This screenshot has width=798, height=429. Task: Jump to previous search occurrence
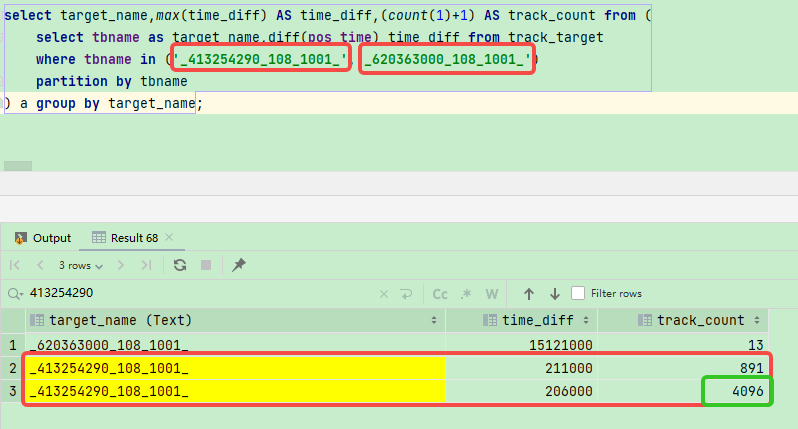(x=529, y=294)
